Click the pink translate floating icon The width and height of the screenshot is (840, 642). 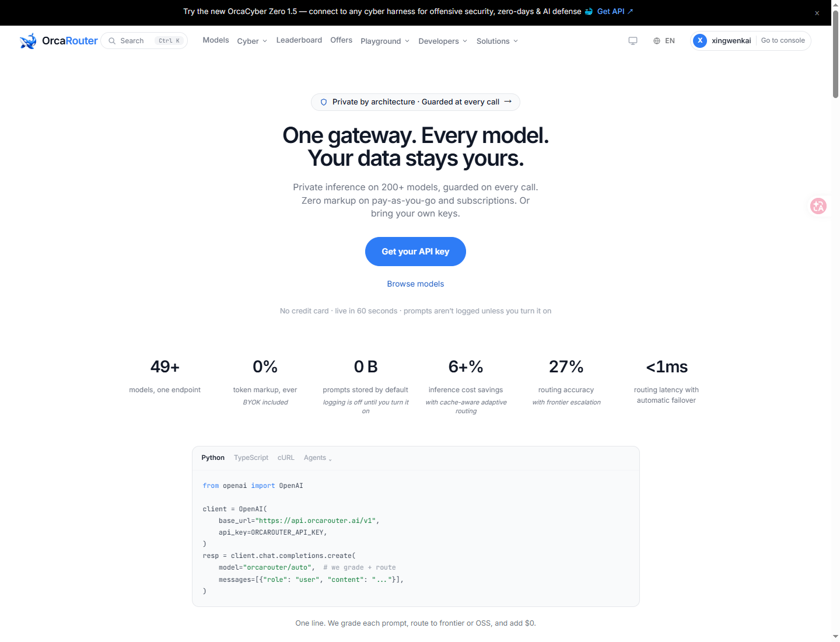pos(818,206)
